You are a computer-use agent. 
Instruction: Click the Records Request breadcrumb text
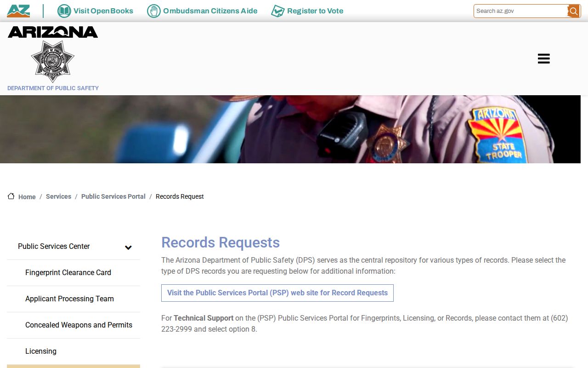pyautogui.click(x=180, y=196)
